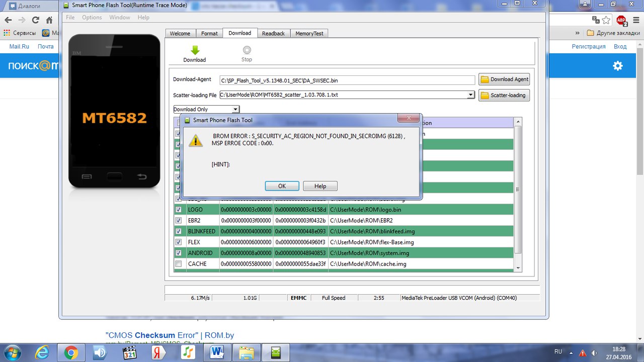Click the Stop icon in toolbar
The height and width of the screenshot is (362, 644).
click(247, 50)
